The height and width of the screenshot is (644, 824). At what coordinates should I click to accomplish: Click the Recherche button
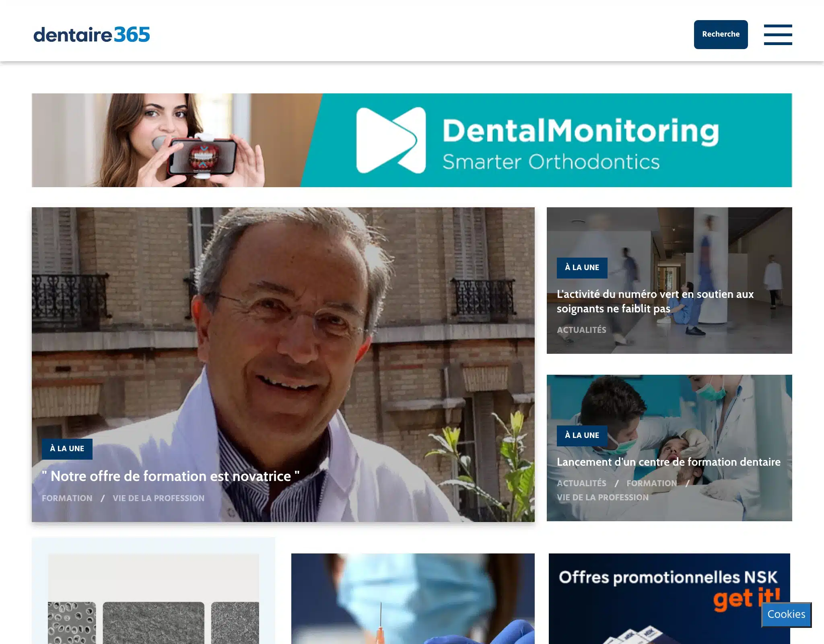[721, 35]
